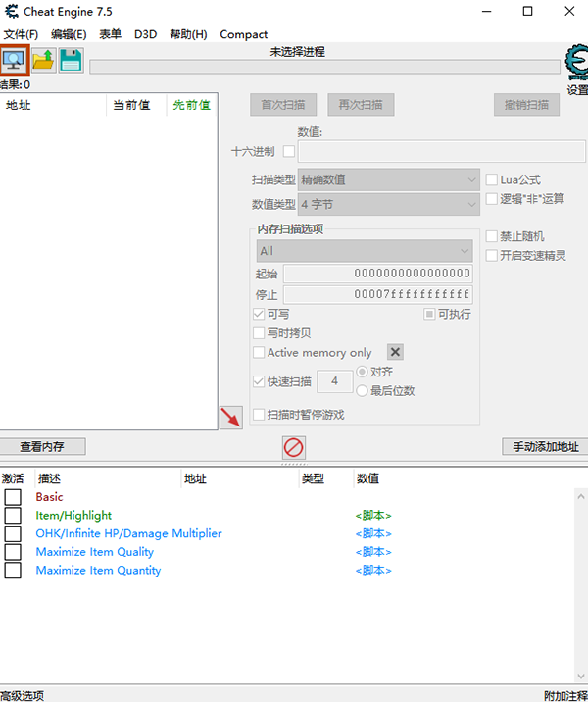
Task: Click the Compact menu item
Action: (243, 34)
